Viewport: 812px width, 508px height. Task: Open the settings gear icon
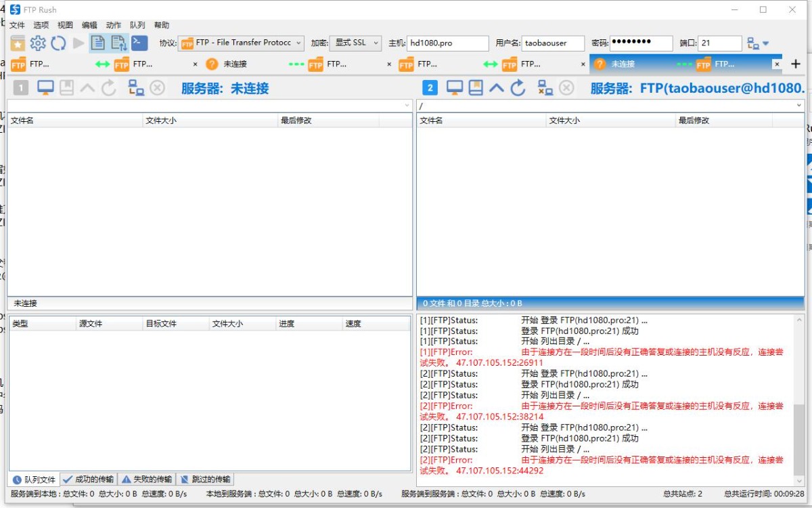pos(38,43)
